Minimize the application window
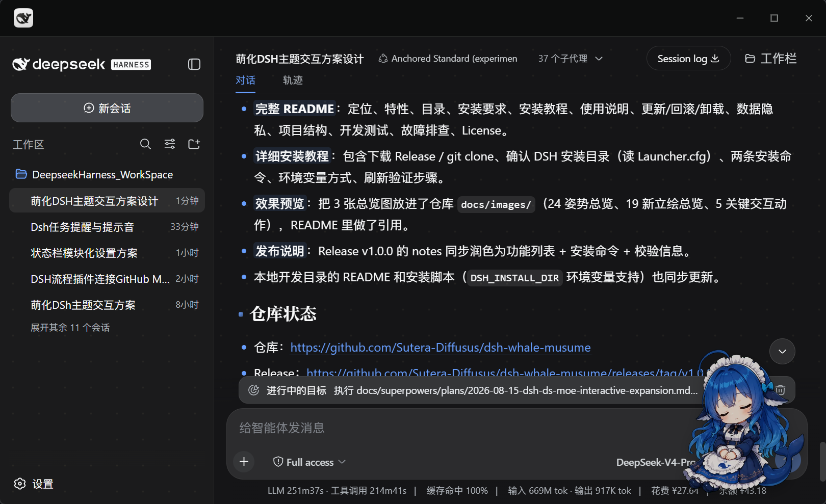826x504 pixels. click(740, 18)
